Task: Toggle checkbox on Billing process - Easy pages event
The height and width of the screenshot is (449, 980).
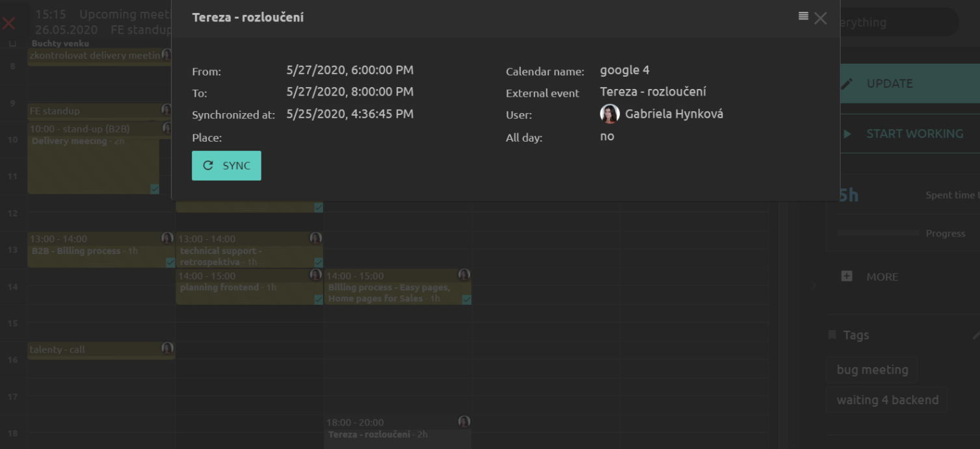Action: pyautogui.click(x=466, y=300)
